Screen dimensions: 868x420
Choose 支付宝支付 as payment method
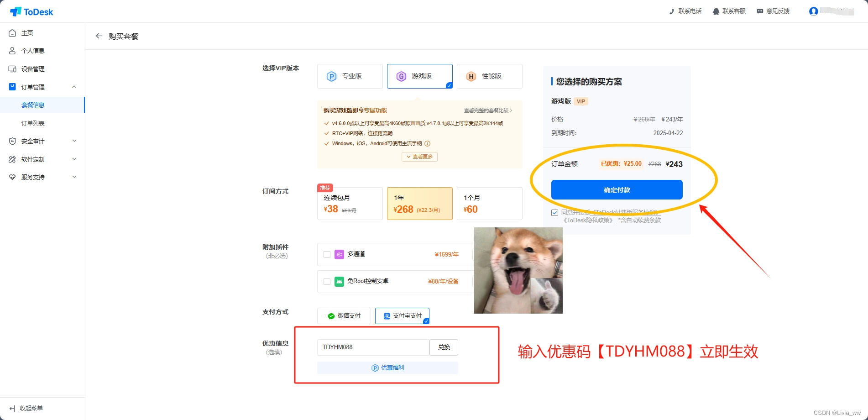(x=402, y=316)
